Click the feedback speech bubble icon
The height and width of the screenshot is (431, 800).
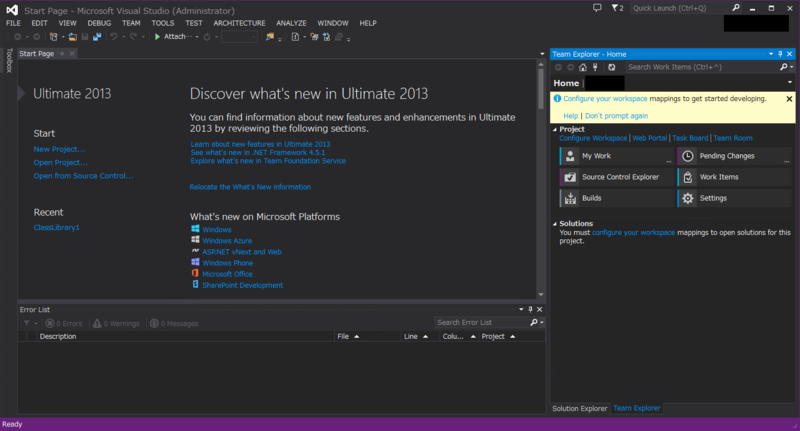597,8
